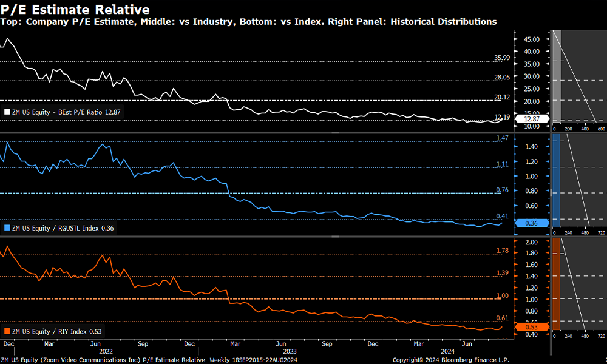Click the blue swatch beside RGUSTL Index legend
This screenshot has width=607, height=364.
pyautogui.click(x=7, y=228)
